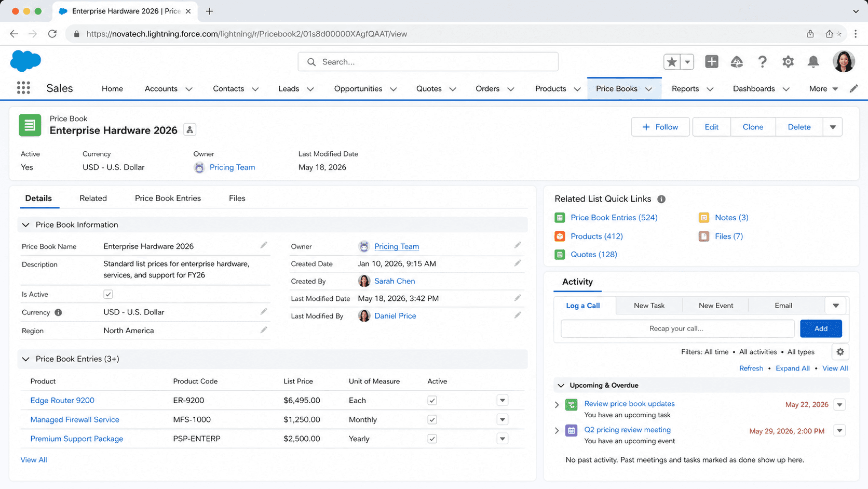Open the Accounts nav dropdown chevron
Viewport: 868px width, 489px height.
[x=189, y=89]
